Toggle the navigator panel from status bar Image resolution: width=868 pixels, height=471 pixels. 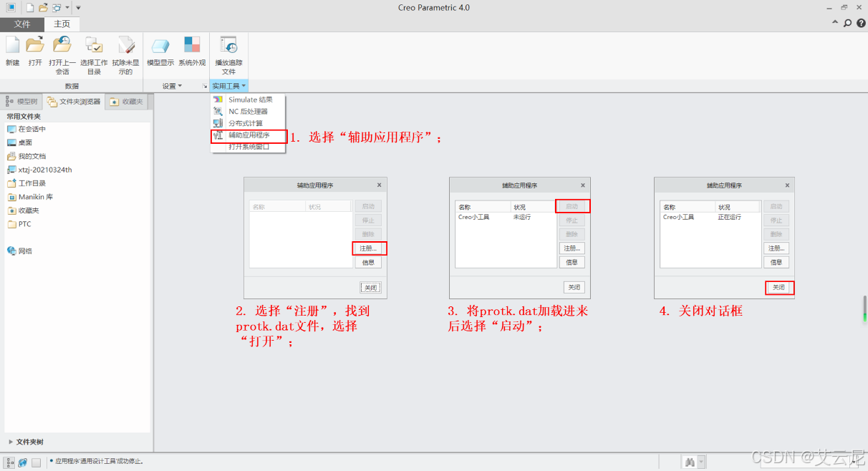pos(10,462)
